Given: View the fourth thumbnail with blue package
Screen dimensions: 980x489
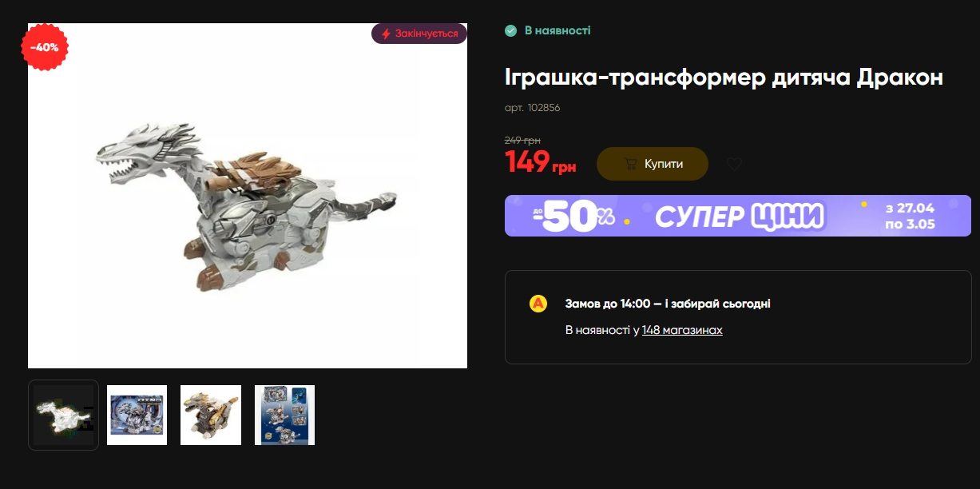Looking at the screenshot, I should (x=284, y=415).
